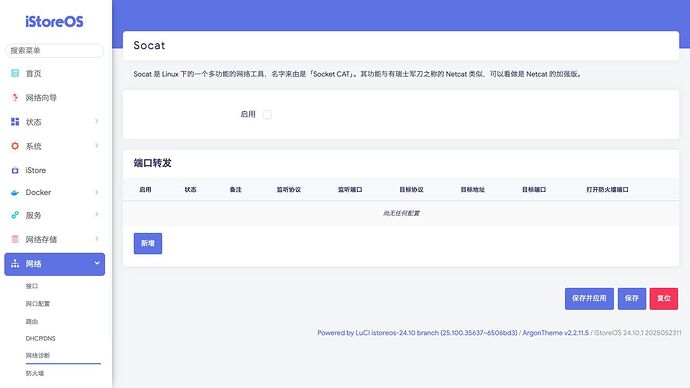
Task: Click the Socat page title
Action: point(149,45)
